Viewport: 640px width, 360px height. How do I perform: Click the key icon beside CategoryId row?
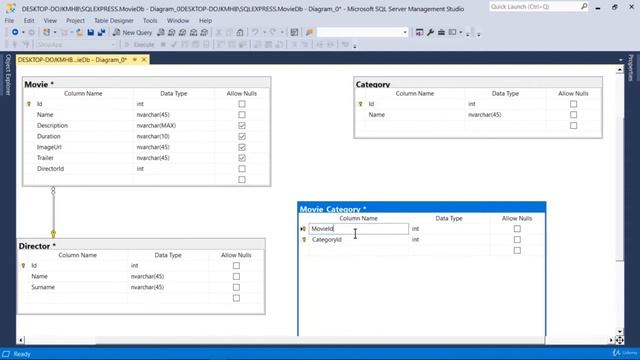tap(304, 240)
